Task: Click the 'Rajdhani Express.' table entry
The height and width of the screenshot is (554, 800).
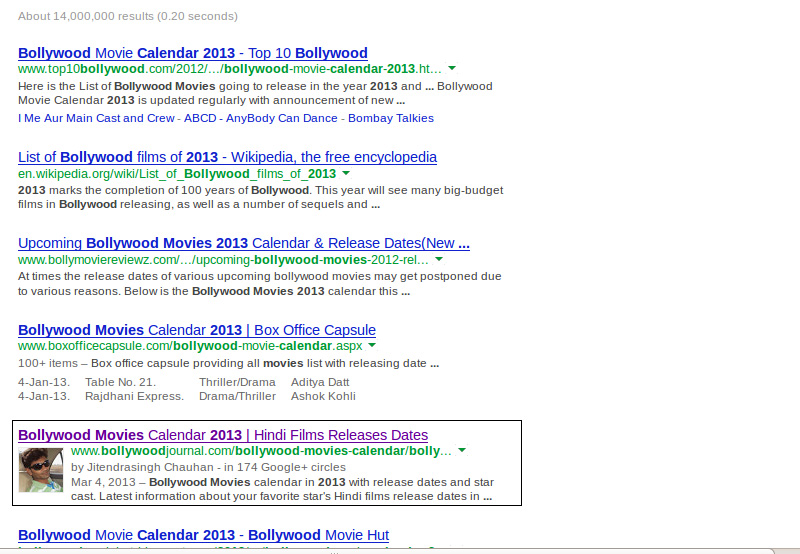Action: [x=134, y=396]
